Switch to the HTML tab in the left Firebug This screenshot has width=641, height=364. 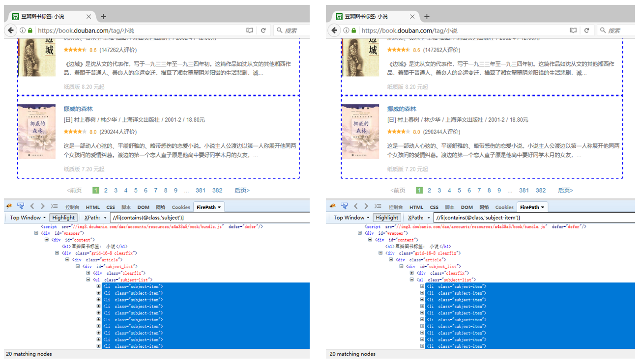tap(93, 207)
